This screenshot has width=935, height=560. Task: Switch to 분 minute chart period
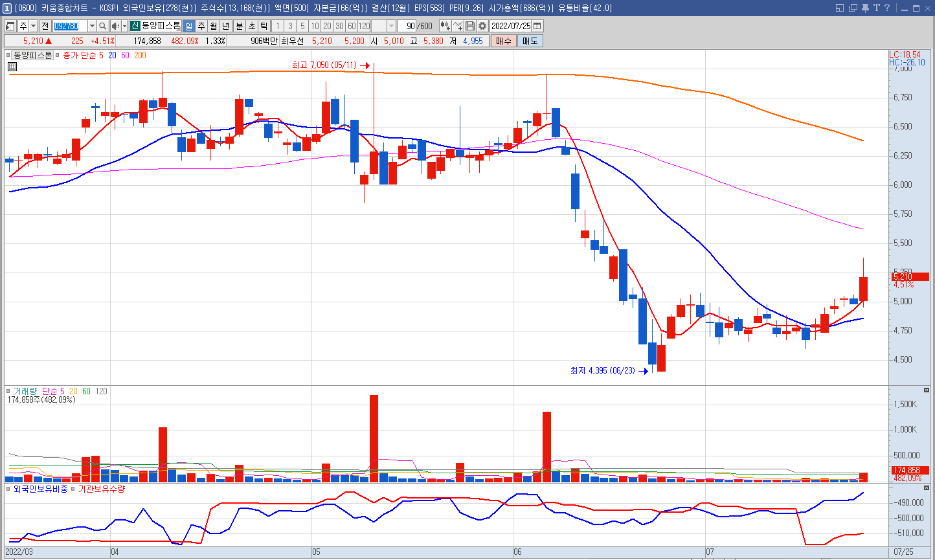[x=239, y=26]
